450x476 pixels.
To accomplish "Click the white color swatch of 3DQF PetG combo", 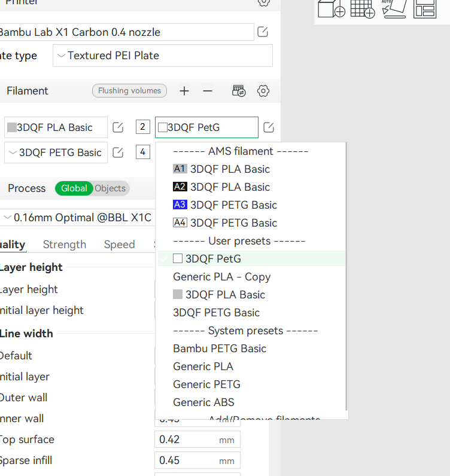I will click(x=163, y=127).
